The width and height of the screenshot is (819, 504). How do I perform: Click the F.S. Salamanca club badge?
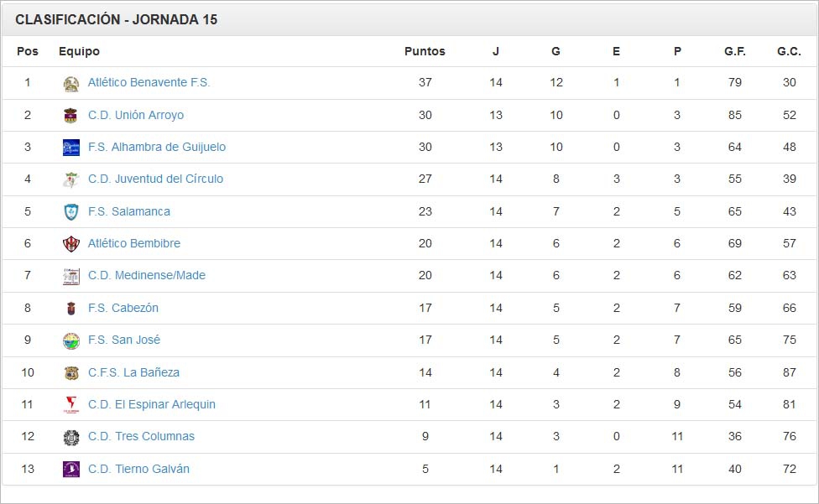[x=71, y=211]
